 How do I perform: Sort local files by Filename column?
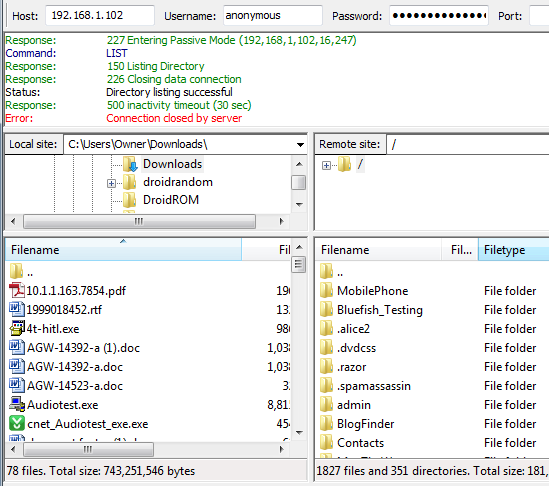123,250
